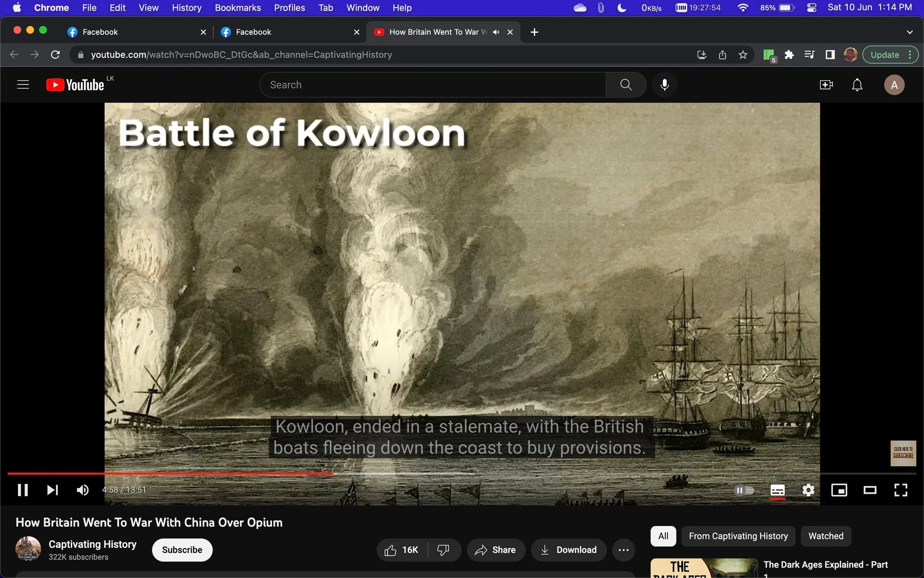Open 'The Dark Ages Explained' video title
Image resolution: width=924 pixels, height=578 pixels.
pos(825,565)
